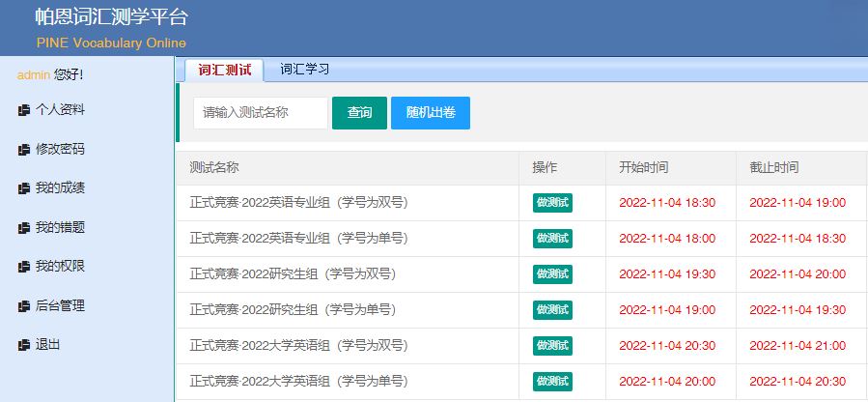The image size is (868, 402).
Task: Click the icon beside 我的错题
Action: (x=24, y=228)
